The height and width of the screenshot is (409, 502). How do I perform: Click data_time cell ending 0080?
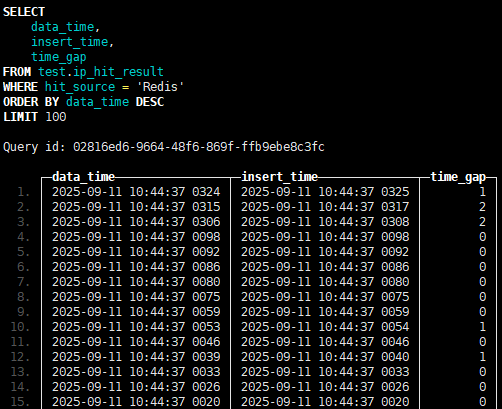point(136,282)
